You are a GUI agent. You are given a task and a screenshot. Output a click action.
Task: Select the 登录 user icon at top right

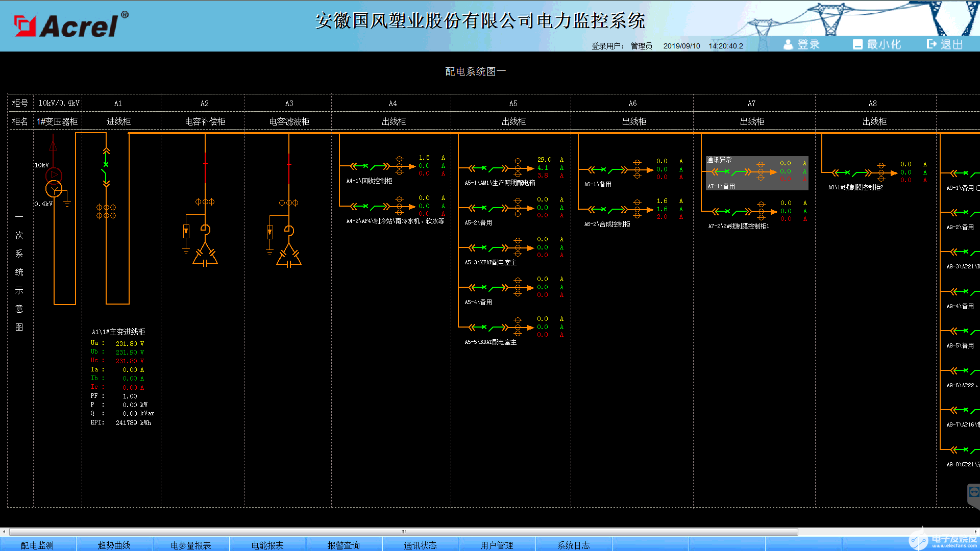coord(788,44)
